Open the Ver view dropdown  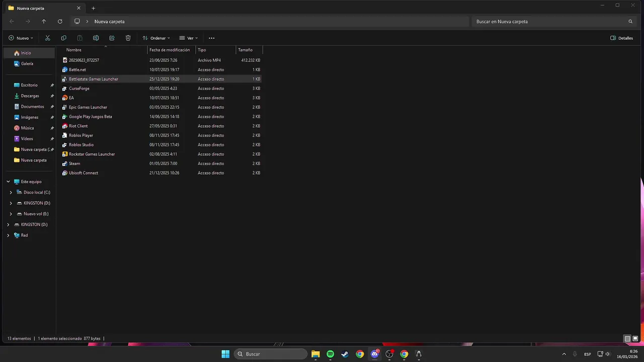[189, 38]
